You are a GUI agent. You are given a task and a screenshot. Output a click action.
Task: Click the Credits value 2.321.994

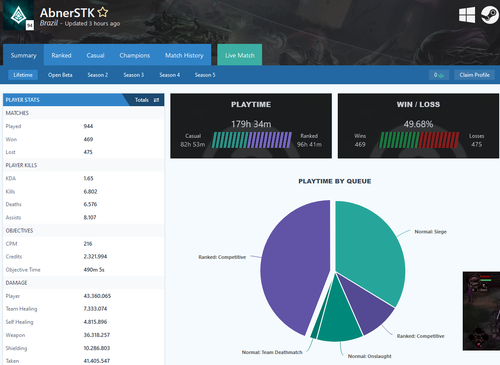(95, 257)
